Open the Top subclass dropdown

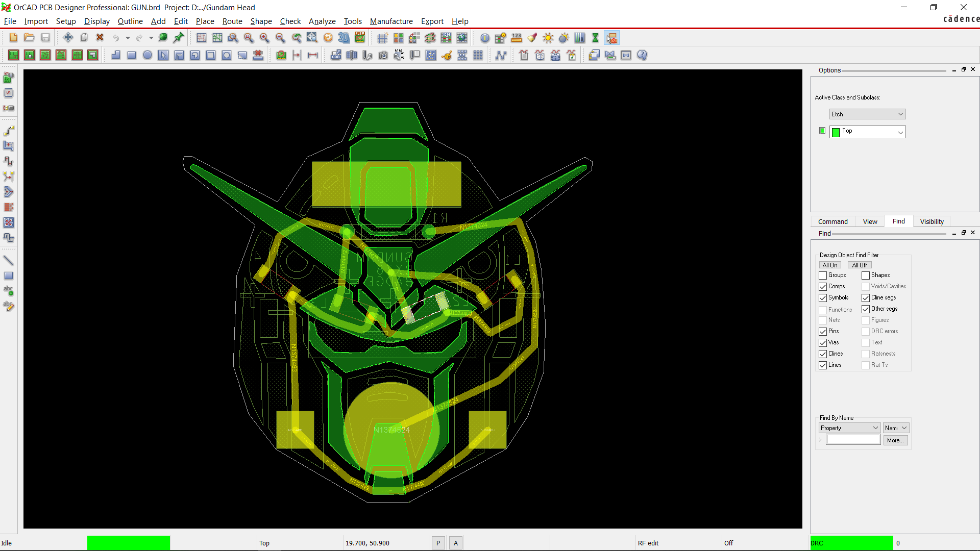click(900, 132)
